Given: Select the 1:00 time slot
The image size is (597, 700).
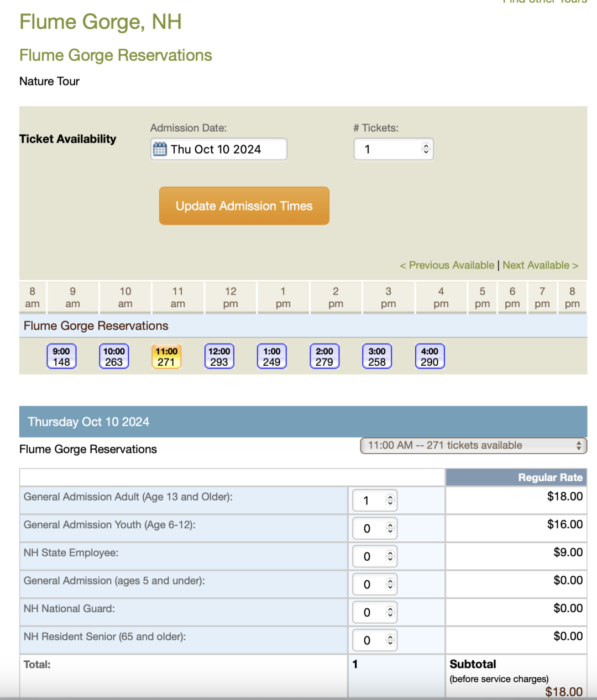Looking at the screenshot, I should (272, 356).
